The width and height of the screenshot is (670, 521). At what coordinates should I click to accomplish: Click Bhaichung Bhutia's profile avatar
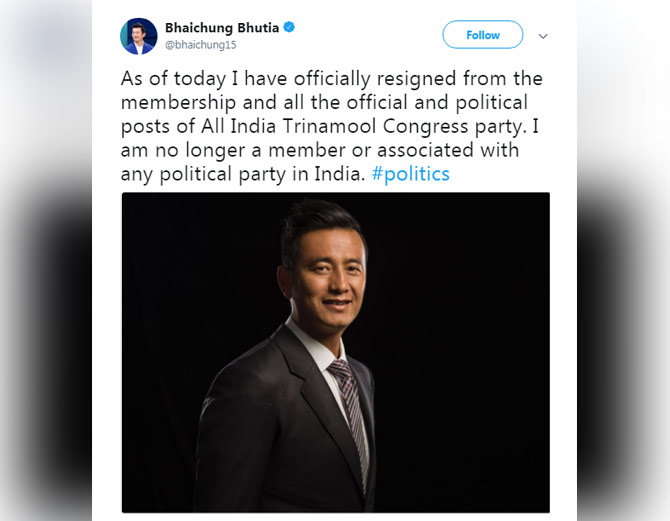pyautogui.click(x=138, y=36)
